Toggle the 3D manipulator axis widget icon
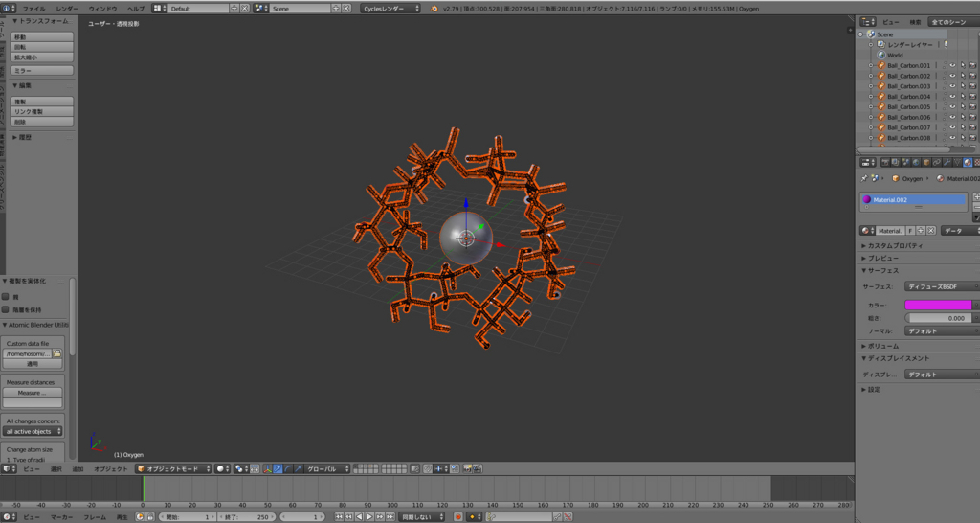This screenshot has width=980, height=523. [x=268, y=468]
